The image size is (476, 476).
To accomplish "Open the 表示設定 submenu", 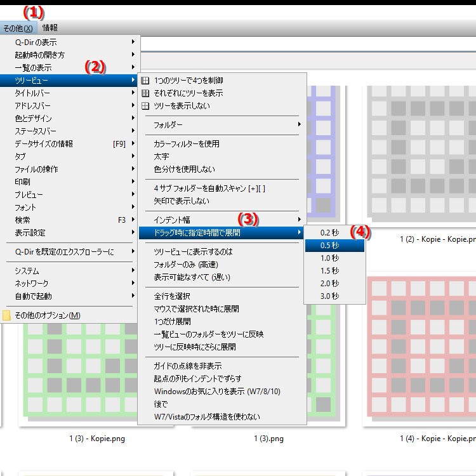I will (x=69, y=233).
